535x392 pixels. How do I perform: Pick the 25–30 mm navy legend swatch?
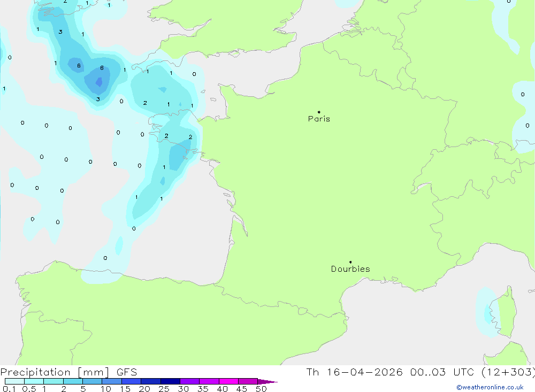[170, 381]
